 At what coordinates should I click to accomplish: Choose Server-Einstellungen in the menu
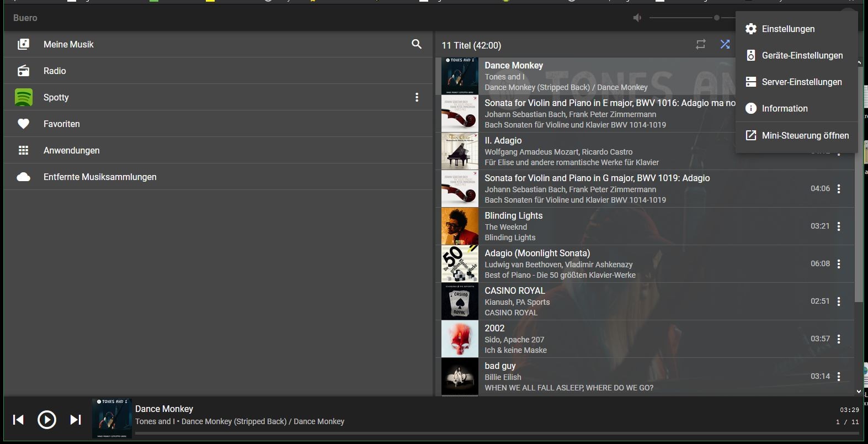coord(801,82)
